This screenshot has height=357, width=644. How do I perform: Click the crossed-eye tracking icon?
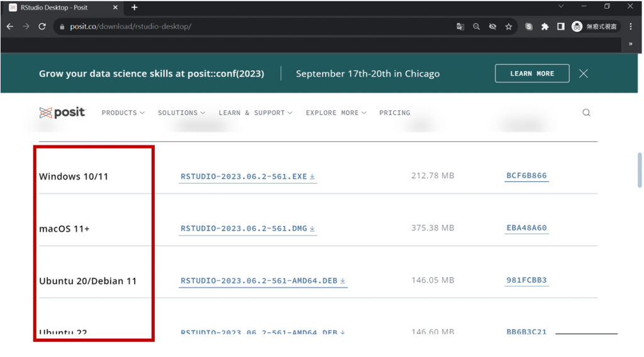point(492,26)
